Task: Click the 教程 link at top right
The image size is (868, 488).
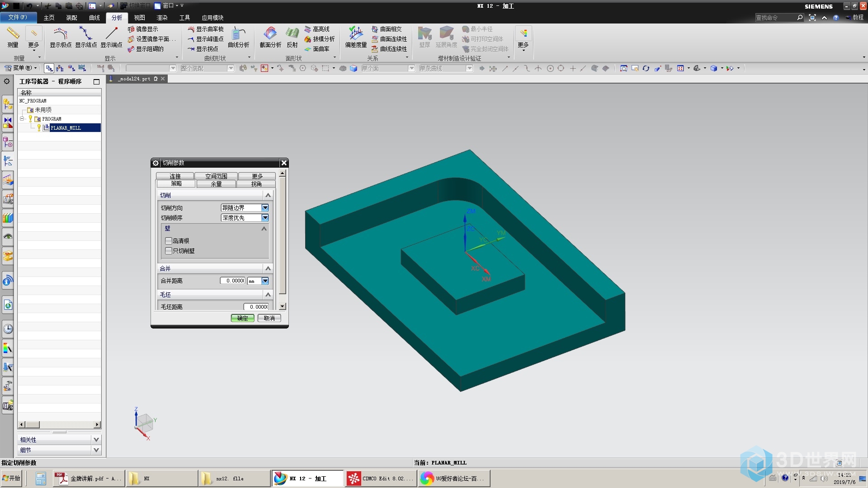Action: 858,18
